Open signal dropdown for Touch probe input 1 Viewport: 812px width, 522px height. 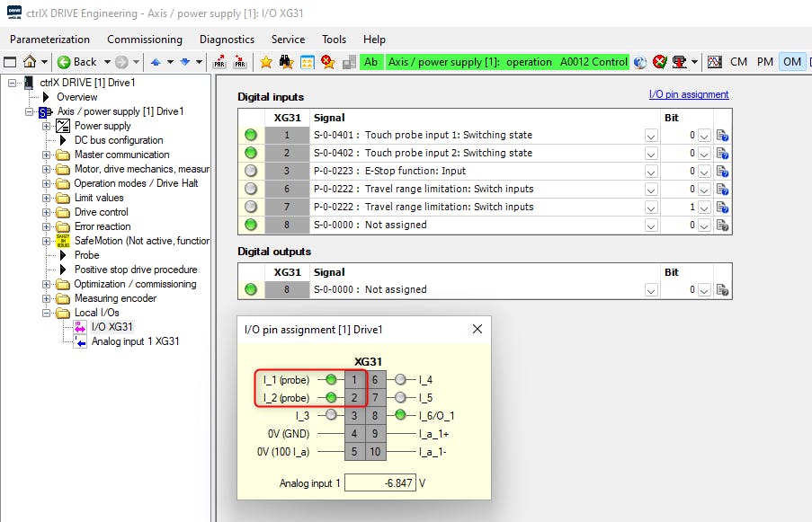pos(651,136)
